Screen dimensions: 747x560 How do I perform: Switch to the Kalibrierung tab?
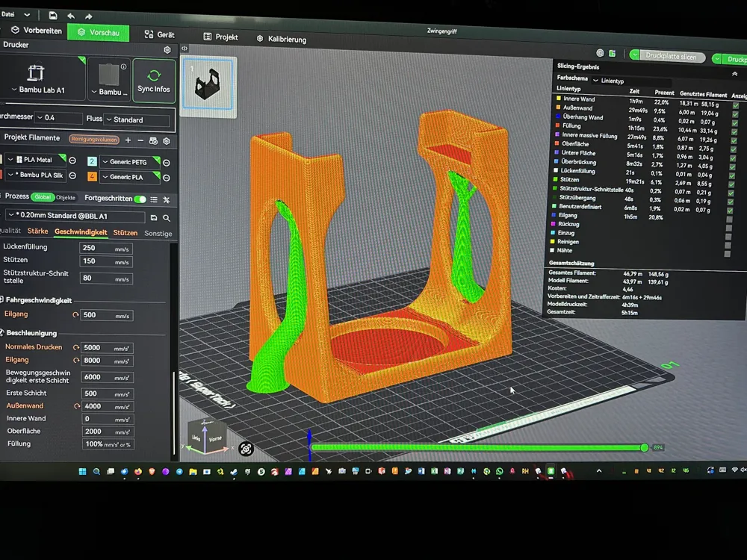tap(282, 39)
